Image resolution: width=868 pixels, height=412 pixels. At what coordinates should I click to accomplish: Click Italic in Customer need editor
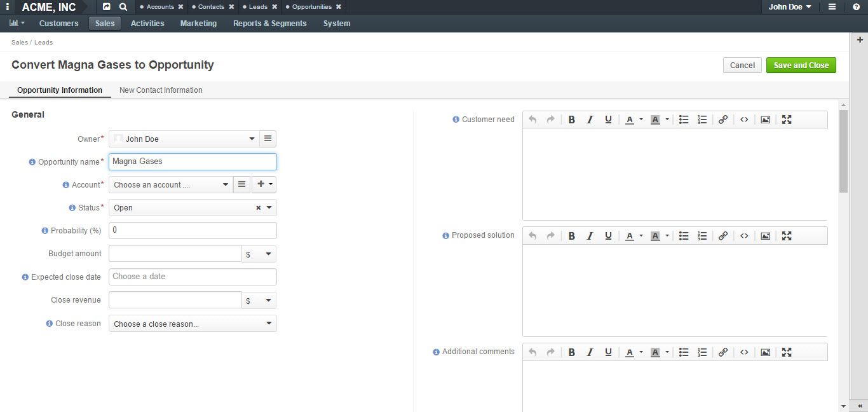[x=590, y=120]
